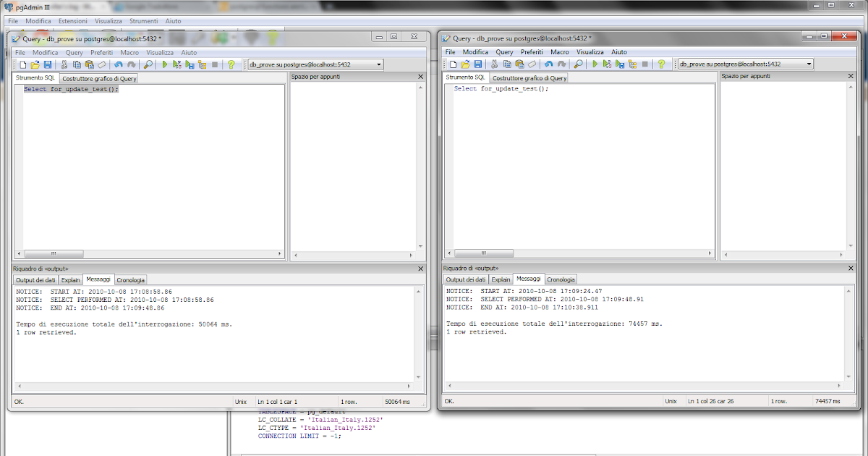
Task: Click the Execute to file icon
Action: [188, 64]
